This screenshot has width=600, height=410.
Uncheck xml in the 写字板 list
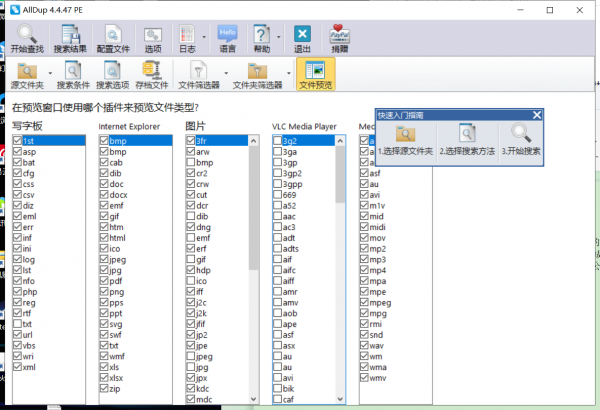[x=17, y=367]
